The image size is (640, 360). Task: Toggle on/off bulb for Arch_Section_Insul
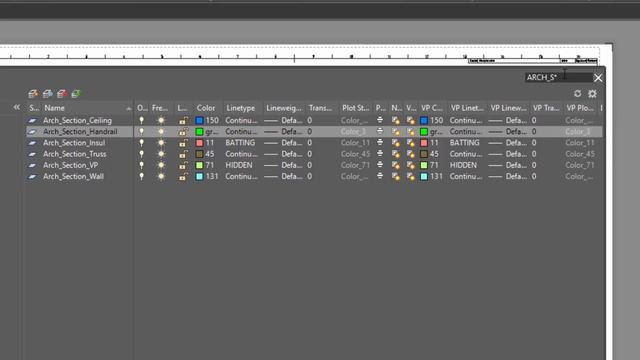tap(141, 142)
